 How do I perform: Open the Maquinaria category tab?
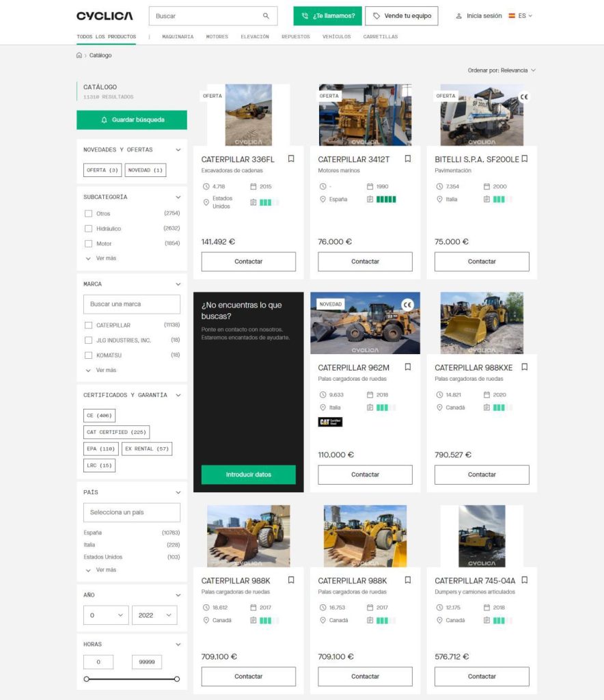(x=178, y=37)
